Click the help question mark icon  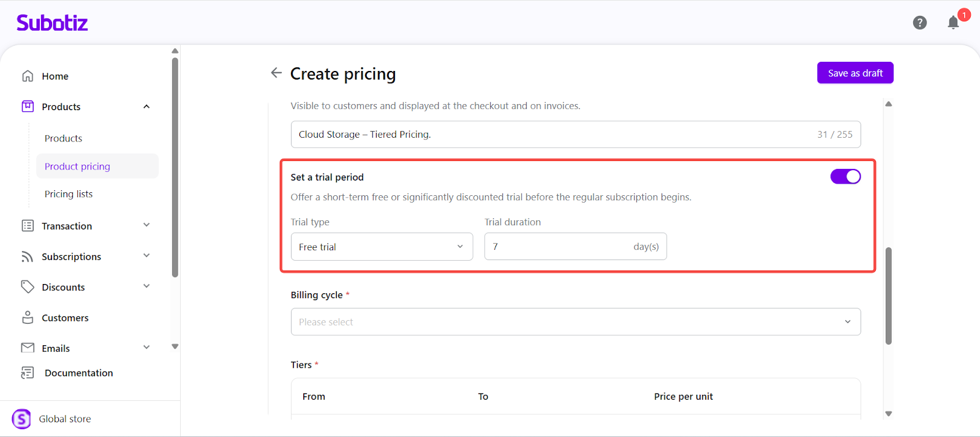[919, 23]
